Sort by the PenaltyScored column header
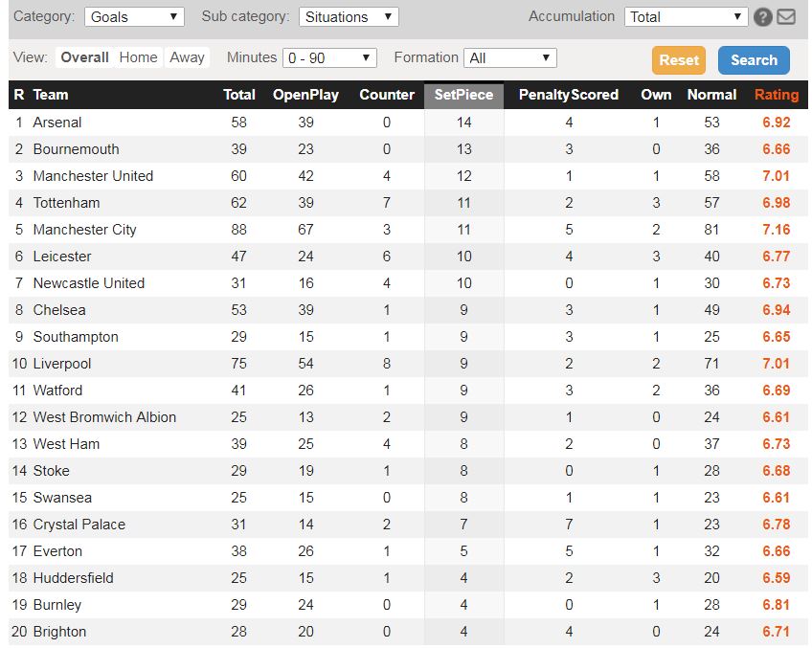The height and width of the screenshot is (648, 812). click(x=569, y=95)
